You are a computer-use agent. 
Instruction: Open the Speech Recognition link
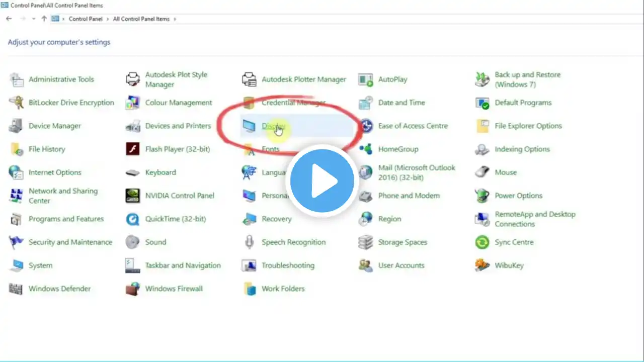pos(294,242)
